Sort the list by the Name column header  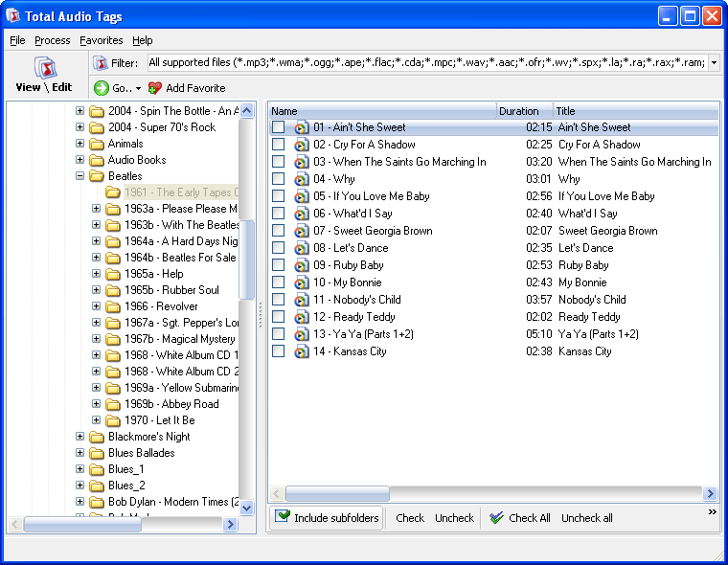point(382,111)
